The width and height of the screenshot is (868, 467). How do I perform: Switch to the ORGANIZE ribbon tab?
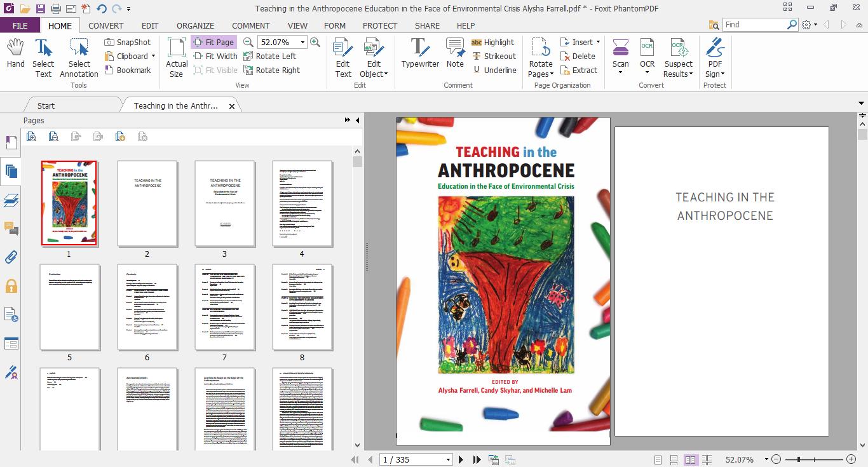195,25
